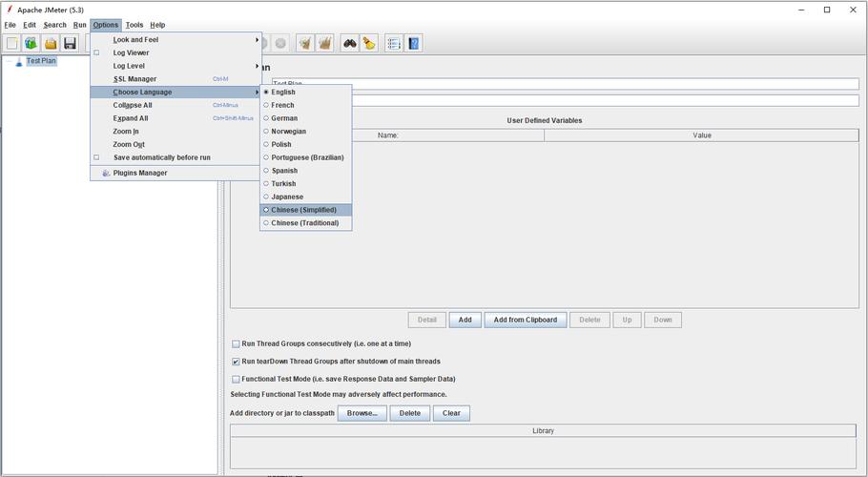This screenshot has width=868, height=477.
Task: Click the Save floppy disk icon
Action: click(x=70, y=43)
